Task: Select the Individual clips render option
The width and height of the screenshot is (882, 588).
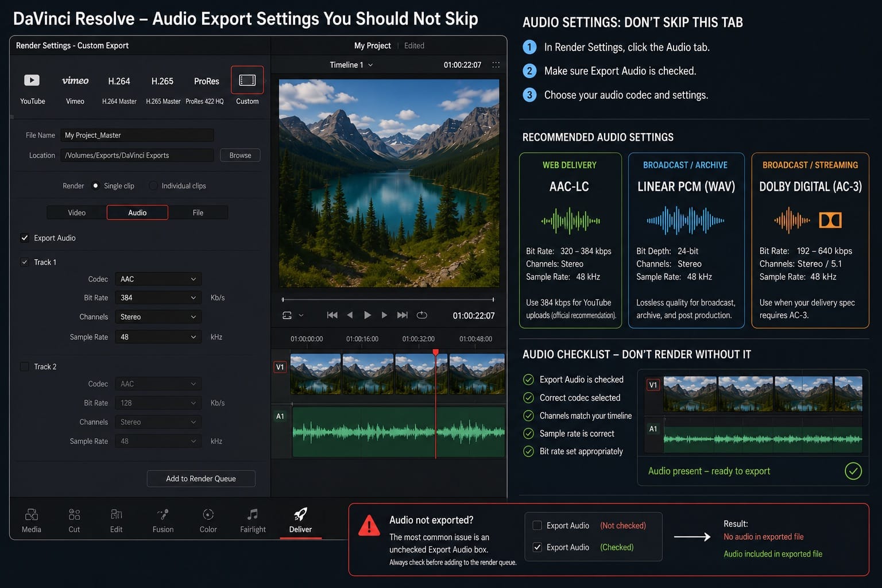Action: tap(153, 185)
